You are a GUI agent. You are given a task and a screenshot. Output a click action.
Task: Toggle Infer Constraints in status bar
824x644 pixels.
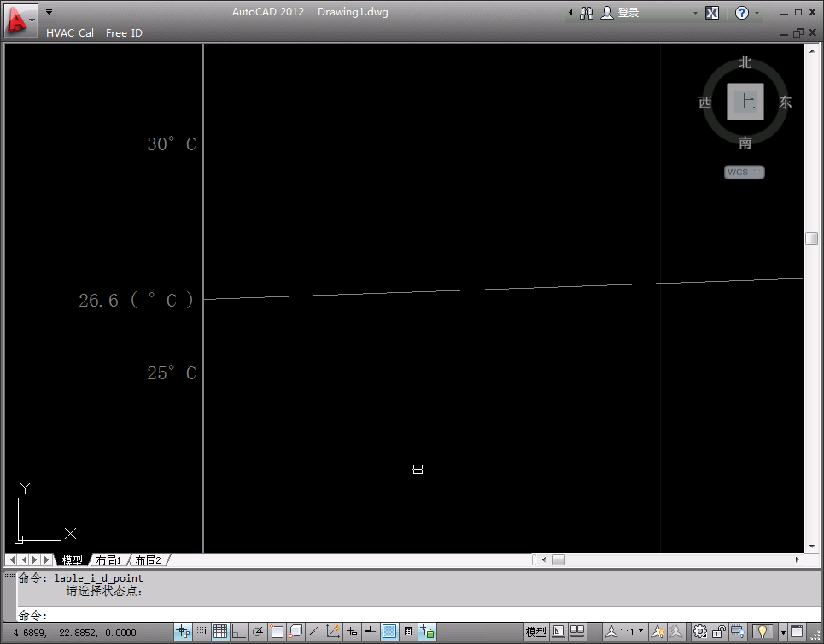(x=183, y=631)
